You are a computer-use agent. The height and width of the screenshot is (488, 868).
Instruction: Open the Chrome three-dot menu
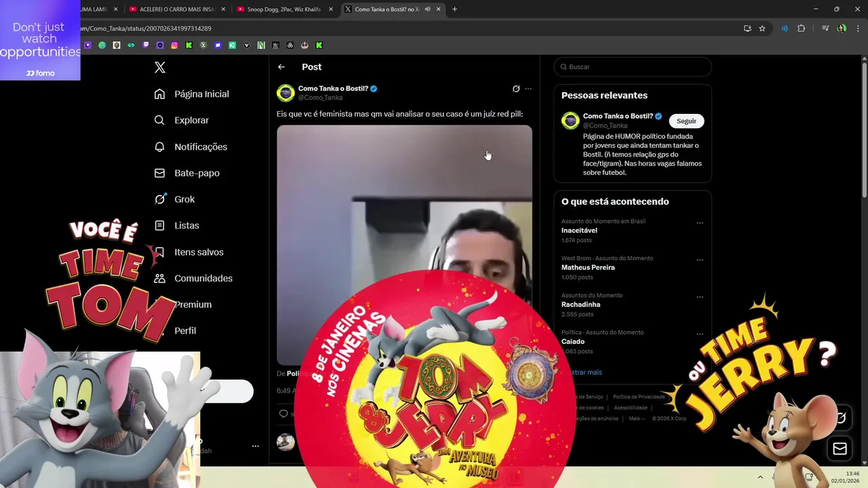857,28
